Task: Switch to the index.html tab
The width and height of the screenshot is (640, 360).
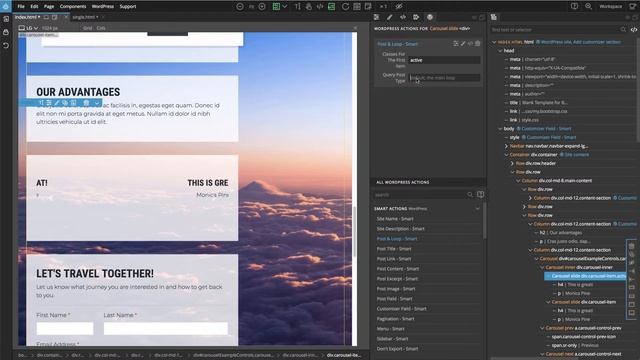Action: coord(27,17)
